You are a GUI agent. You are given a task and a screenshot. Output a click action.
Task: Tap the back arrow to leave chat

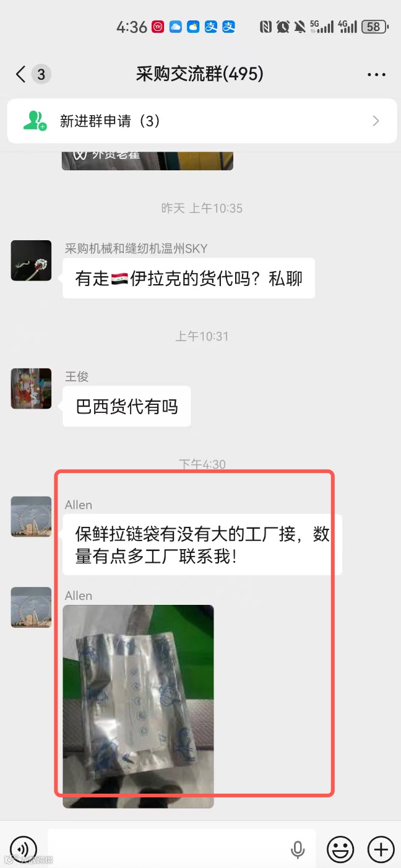pos(21,75)
